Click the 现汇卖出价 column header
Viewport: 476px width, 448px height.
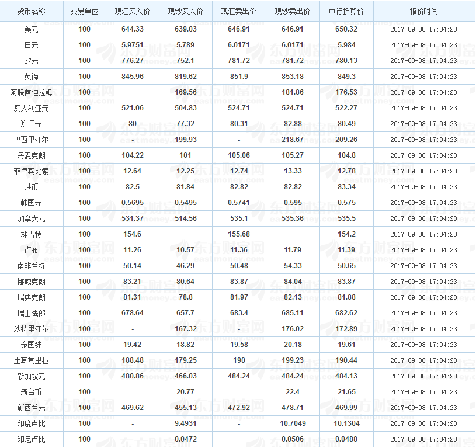click(239, 11)
